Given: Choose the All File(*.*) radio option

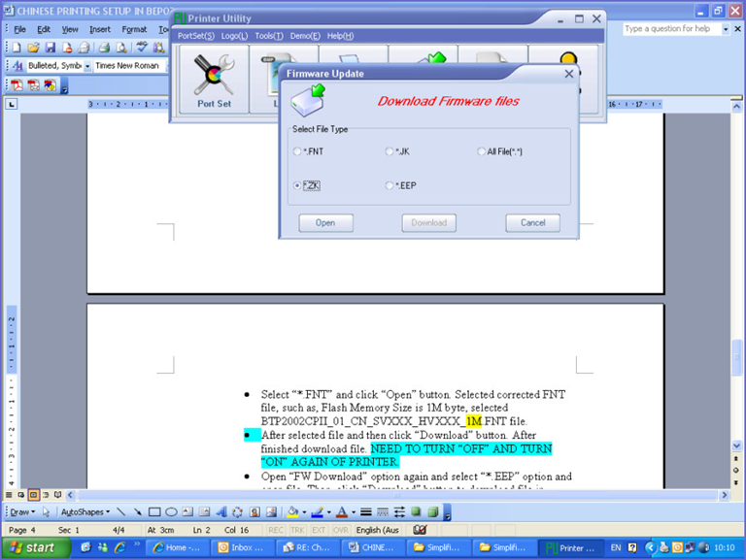Looking at the screenshot, I should pyautogui.click(x=481, y=151).
